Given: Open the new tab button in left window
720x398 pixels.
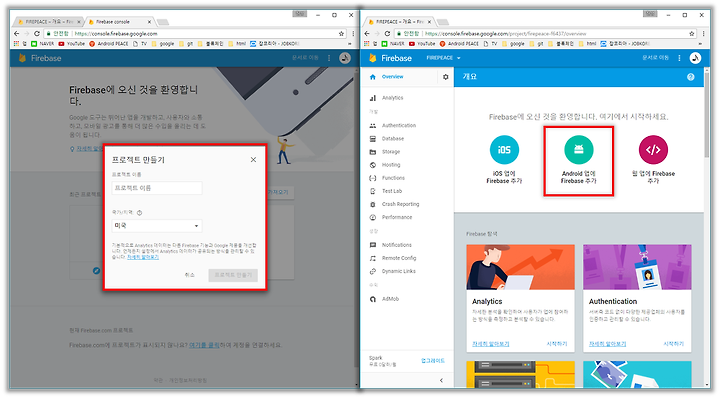Looking at the screenshot, I should [163, 22].
